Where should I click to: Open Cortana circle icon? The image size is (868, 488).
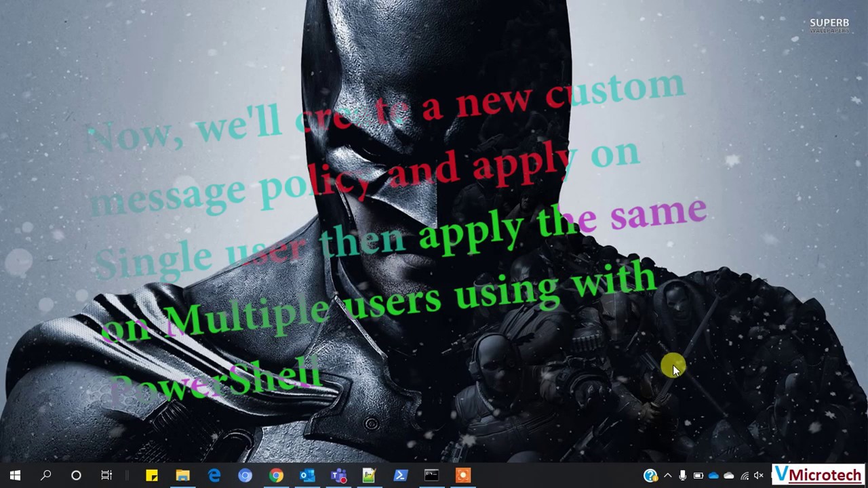point(76,476)
